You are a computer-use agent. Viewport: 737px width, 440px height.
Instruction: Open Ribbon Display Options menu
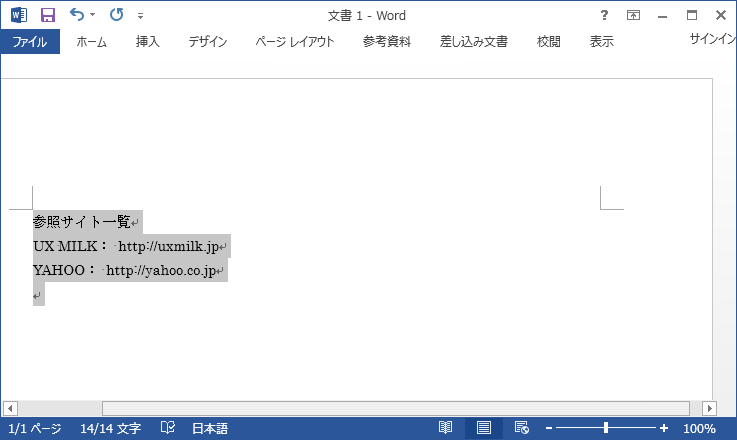click(633, 15)
